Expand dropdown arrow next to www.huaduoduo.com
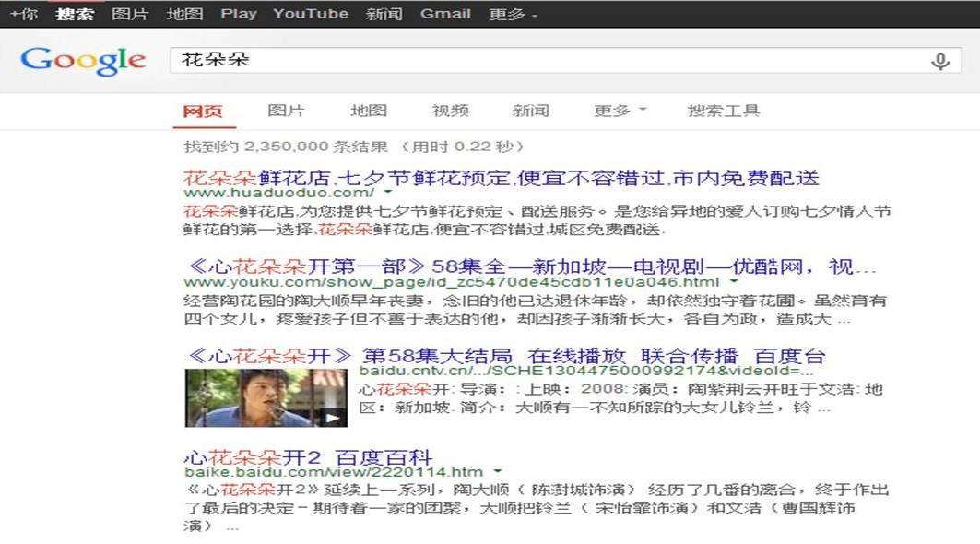The image size is (980, 544). click(388, 193)
